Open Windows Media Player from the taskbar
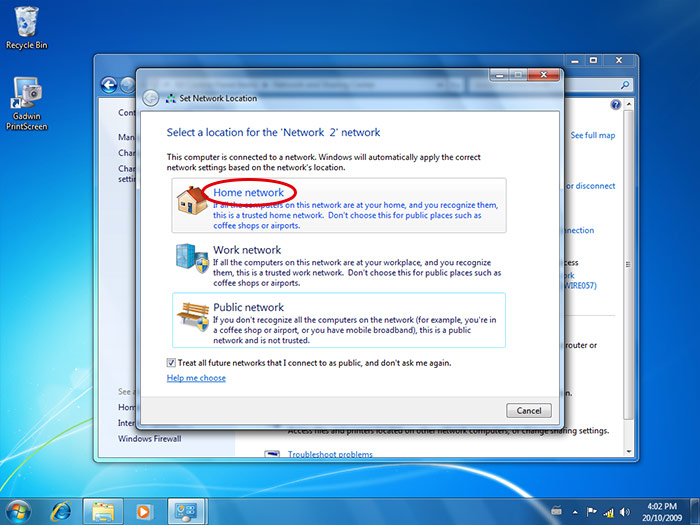Screen dimensions: 700x525 pyautogui.click(x=144, y=512)
